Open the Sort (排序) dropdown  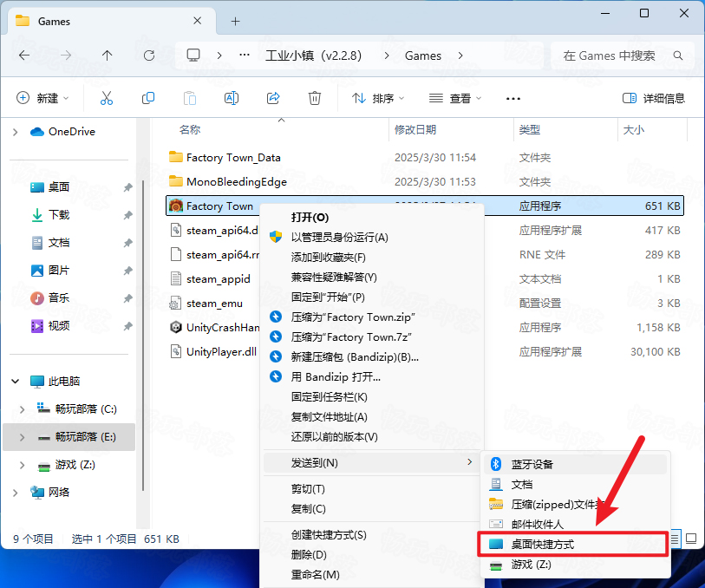coord(378,98)
